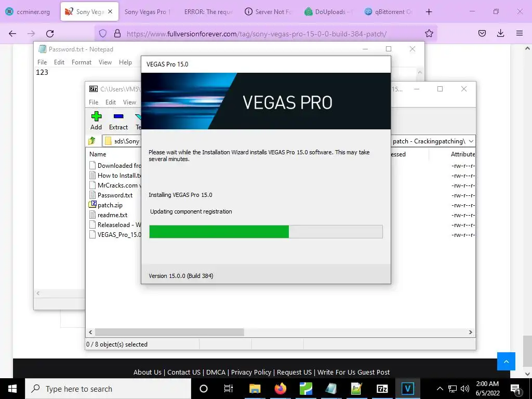
Task: Open the Privacy Policy footer link
Action: click(x=251, y=372)
